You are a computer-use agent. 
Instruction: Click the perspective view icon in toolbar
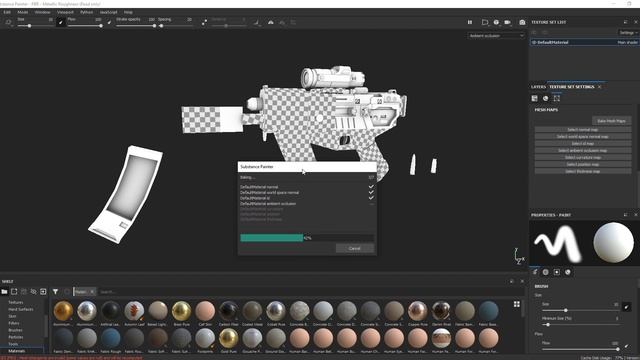point(496,22)
